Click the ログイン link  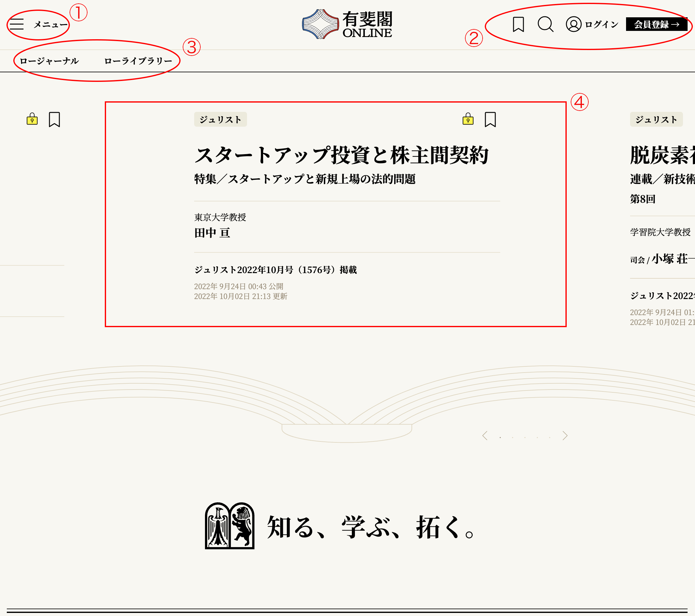click(x=602, y=24)
